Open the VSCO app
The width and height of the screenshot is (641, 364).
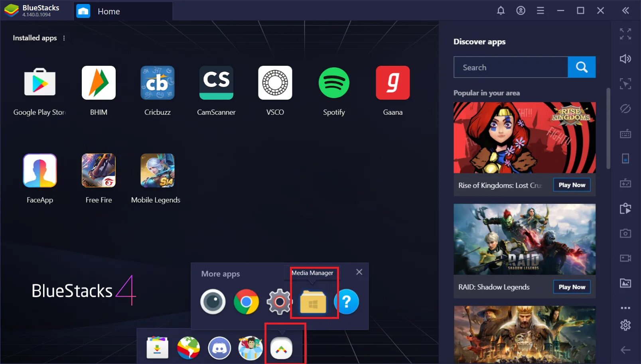tap(275, 83)
